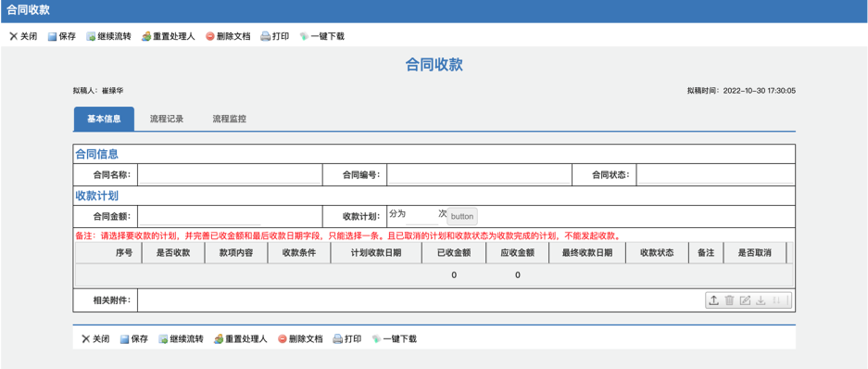Click top toolbar 继续流转 continue-flow icon
Image resolution: width=868 pixels, height=369 pixels.
(90, 37)
